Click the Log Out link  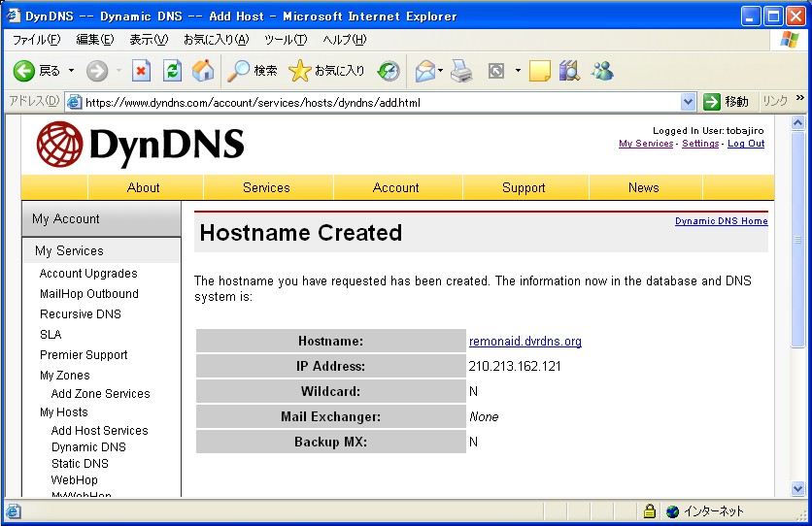click(746, 144)
